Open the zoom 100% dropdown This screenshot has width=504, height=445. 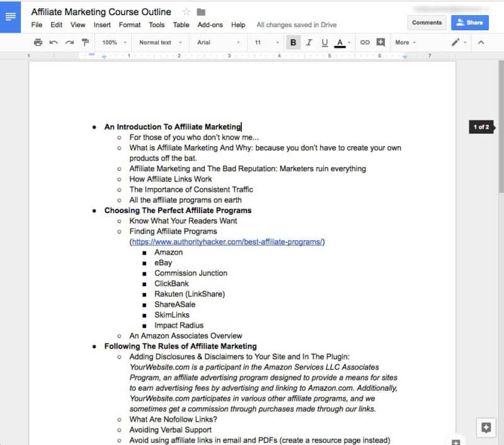point(114,42)
